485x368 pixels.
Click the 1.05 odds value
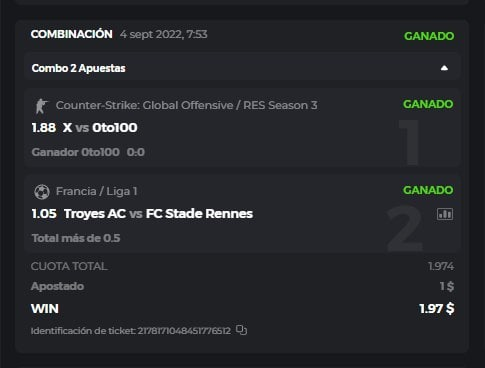44,214
